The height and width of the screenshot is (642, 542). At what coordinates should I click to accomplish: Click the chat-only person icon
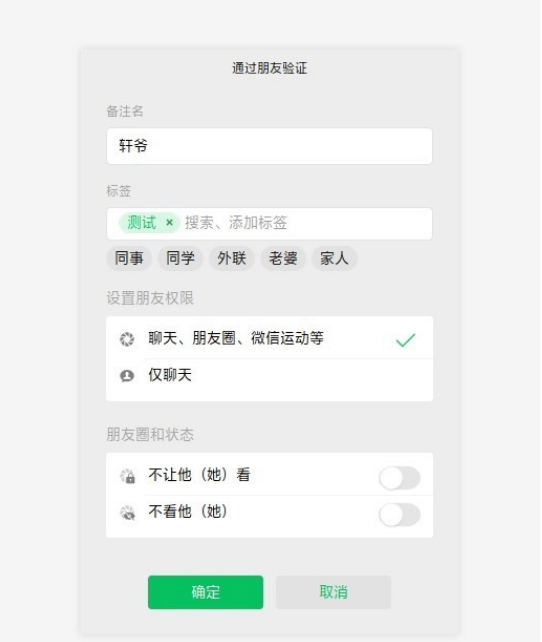[x=127, y=375]
